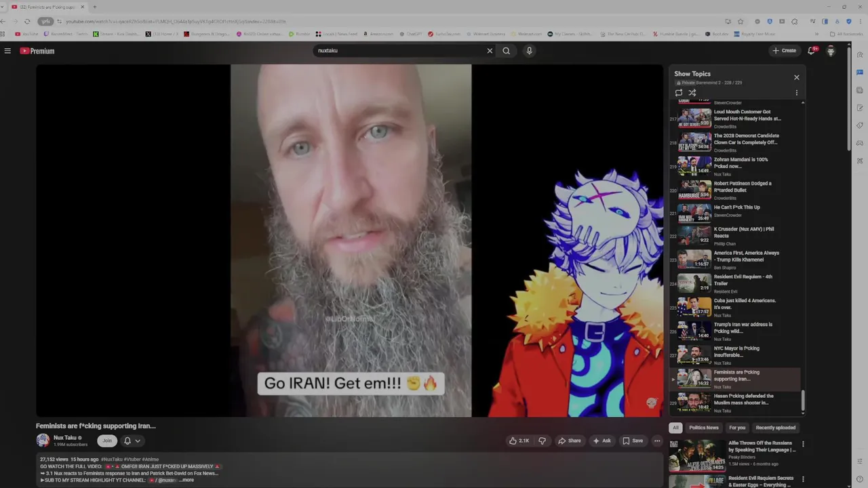This screenshot has width=868, height=488.
Task: Open subscription notification bell dropdown
Action: pos(132,441)
